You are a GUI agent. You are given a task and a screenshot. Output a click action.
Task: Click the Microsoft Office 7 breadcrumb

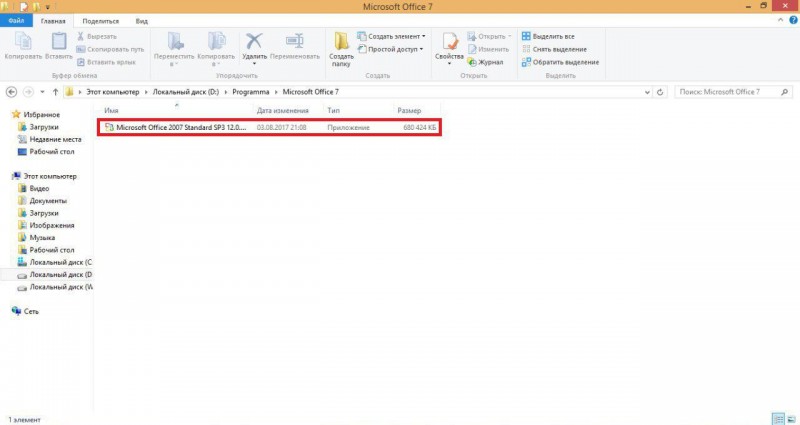point(311,92)
